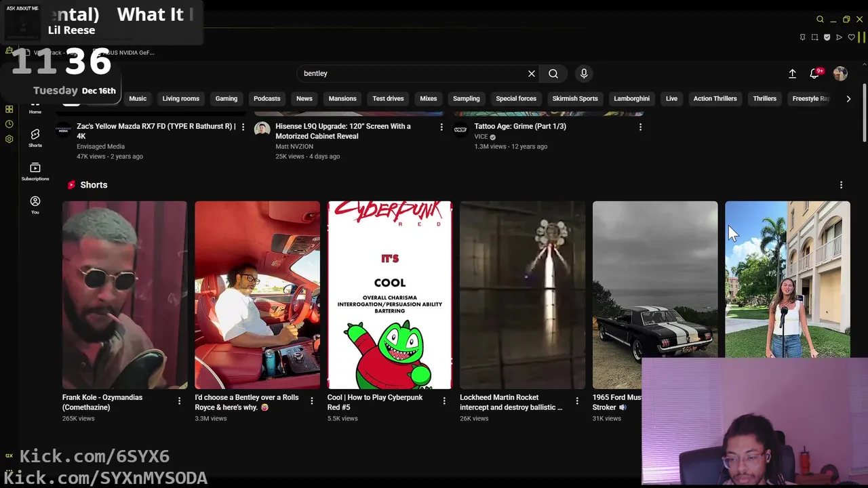Open more options for Cyberpunk Red short
The image size is (868, 488).
pos(444,401)
